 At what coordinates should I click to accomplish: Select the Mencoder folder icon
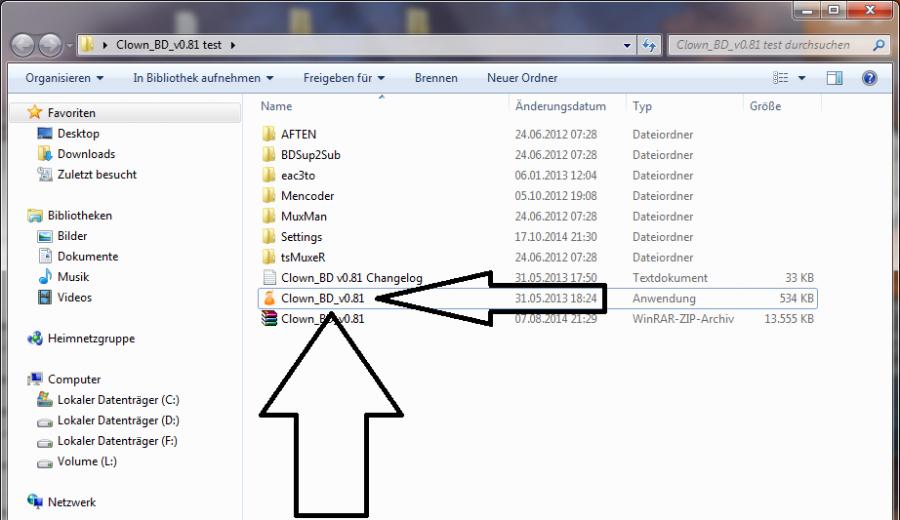click(x=269, y=196)
